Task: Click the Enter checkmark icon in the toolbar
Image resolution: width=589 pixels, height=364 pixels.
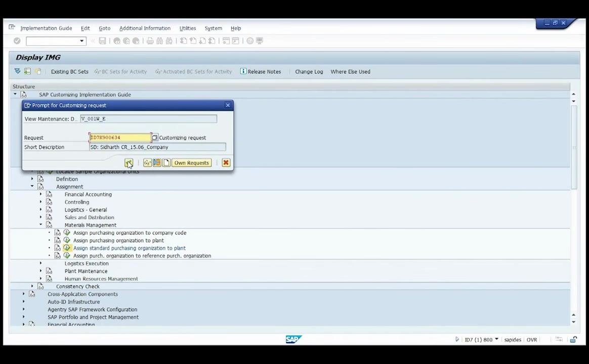Action: click(17, 41)
